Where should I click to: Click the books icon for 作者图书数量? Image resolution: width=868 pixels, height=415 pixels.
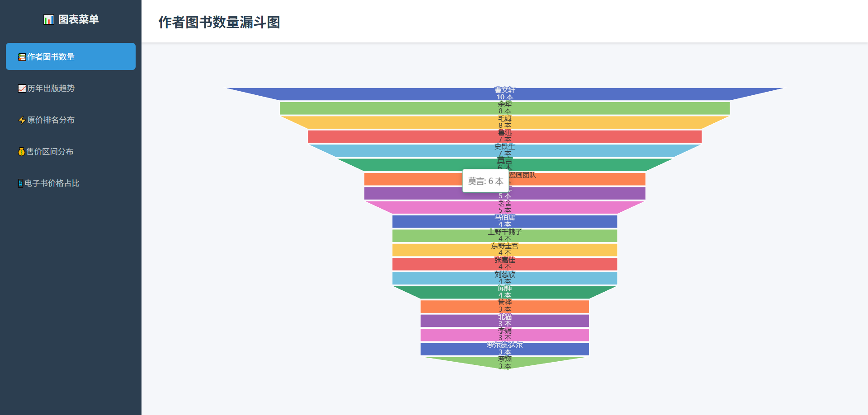[x=22, y=57]
